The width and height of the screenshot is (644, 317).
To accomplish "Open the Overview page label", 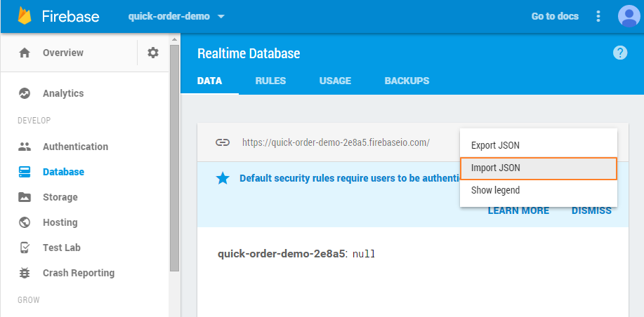I will coord(63,53).
